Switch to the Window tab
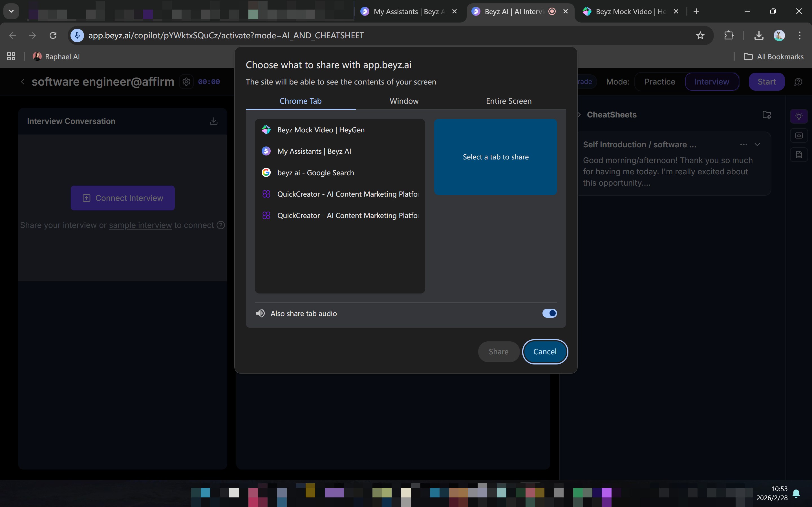The height and width of the screenshot is (507, 812). click(404, 101)
